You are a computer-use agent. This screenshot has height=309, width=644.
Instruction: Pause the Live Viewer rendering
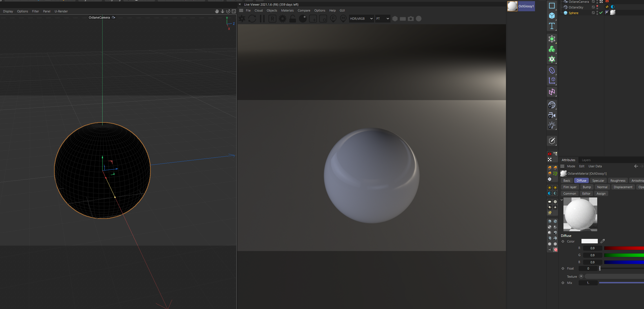pos(262,19)
